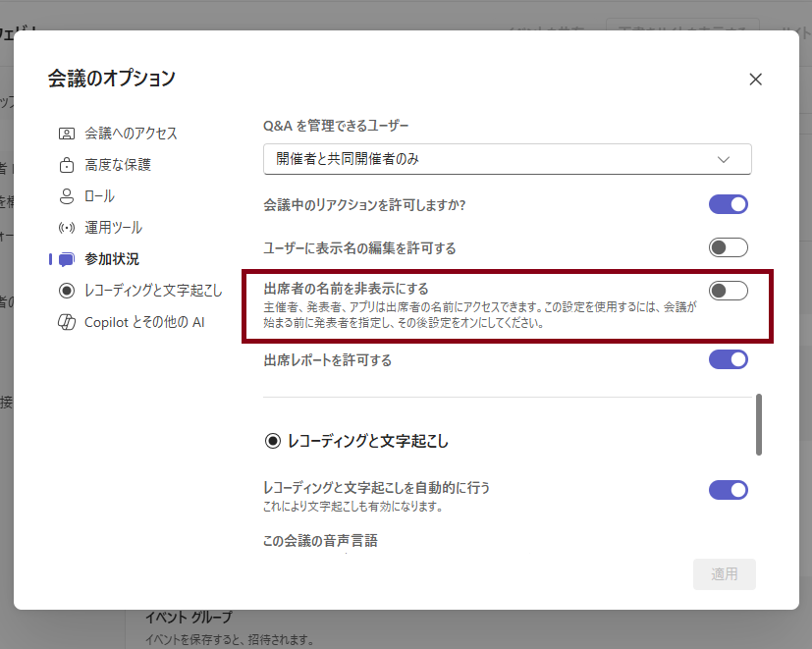Turn off automatic recording and transcription

pyautogui.click(x=728, y=488)
